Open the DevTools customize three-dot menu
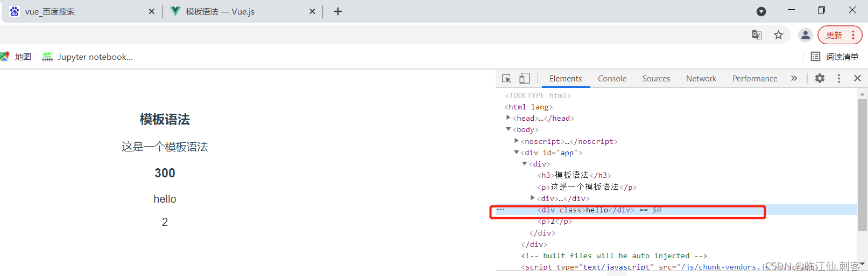Image resolution: width=868 pixels, height=276 pixels. coord(838,79)
